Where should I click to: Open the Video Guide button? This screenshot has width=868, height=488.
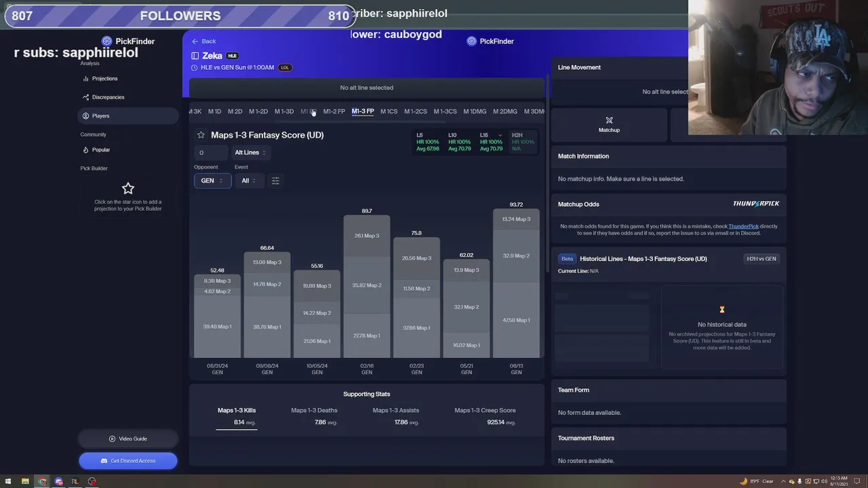[128, 439]
